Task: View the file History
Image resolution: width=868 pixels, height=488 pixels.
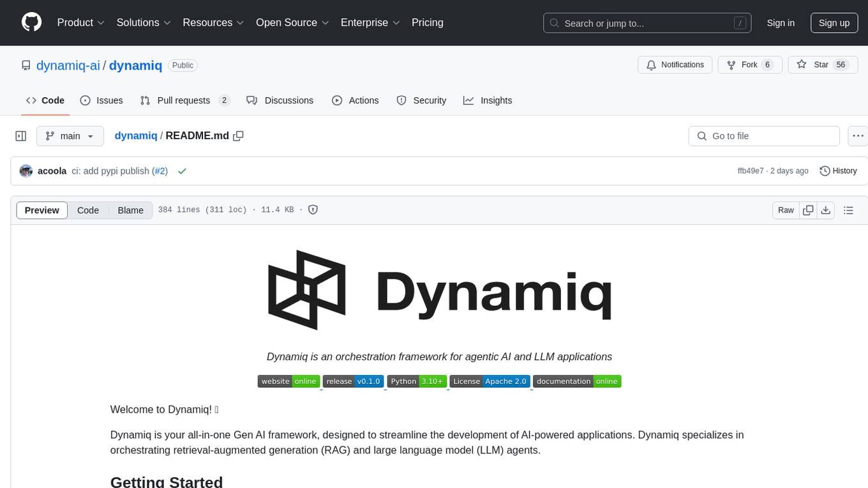Action: 838,171
